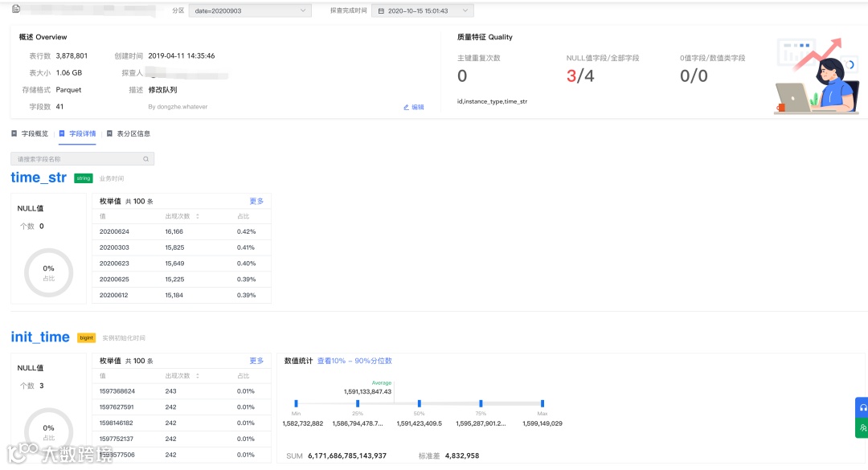Select row with value 1597752137
This screenshot has width=868, height=470.
(182, 439)
